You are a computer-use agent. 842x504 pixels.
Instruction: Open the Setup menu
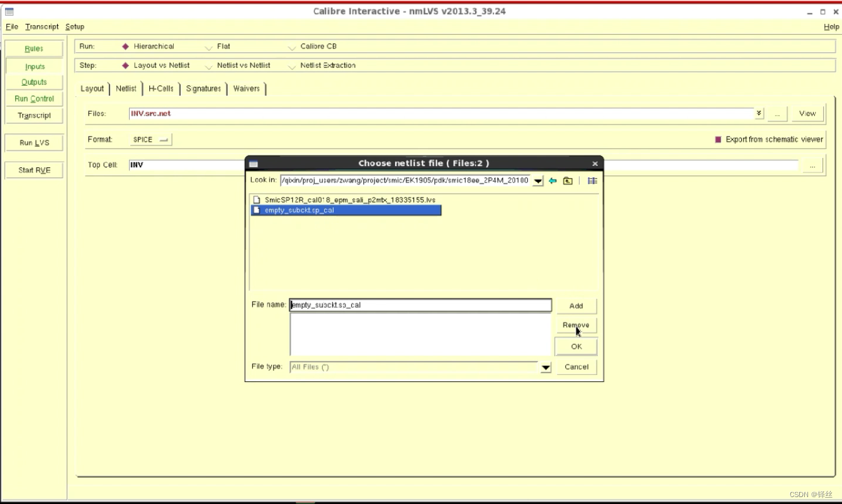(x=75, y=26)
